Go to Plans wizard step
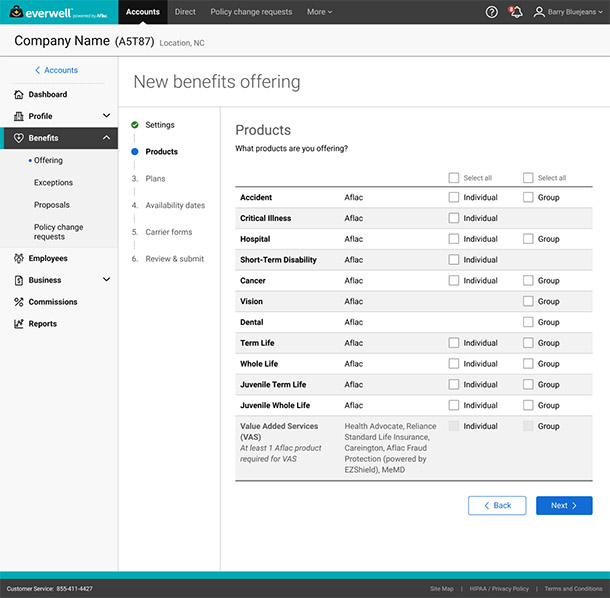The image size is (610, 598). click(155, 179)
